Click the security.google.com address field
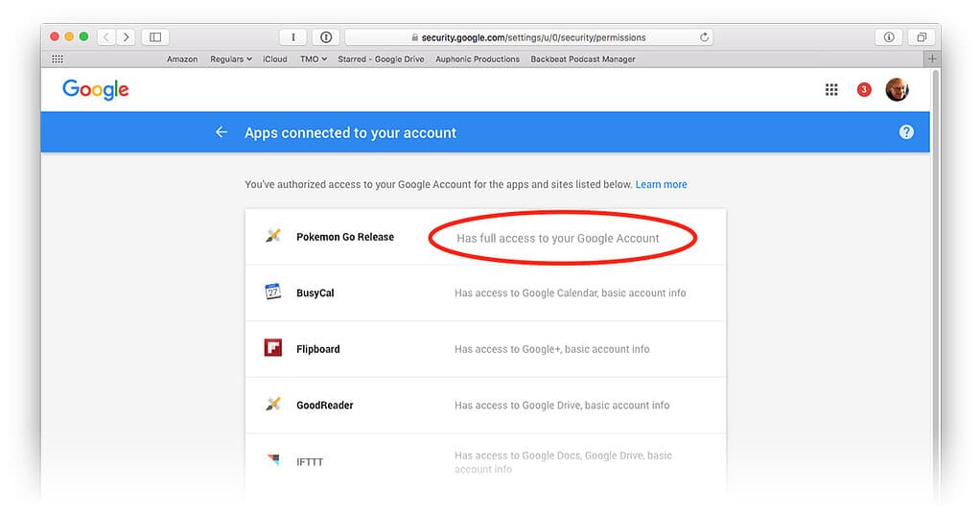 tap(528, 37)
